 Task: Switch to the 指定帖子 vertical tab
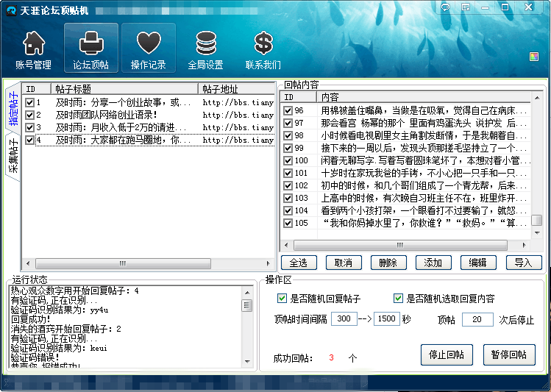tap(13, 106)
